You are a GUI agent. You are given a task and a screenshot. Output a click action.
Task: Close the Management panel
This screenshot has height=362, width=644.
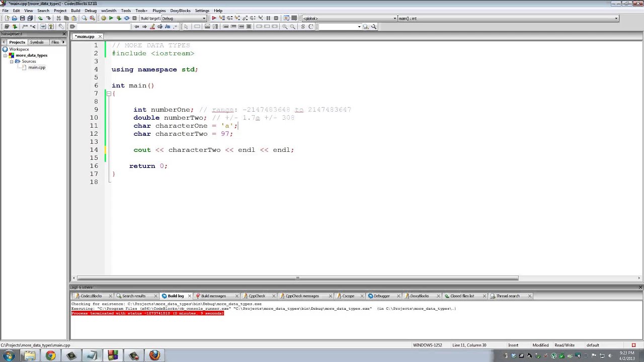tap(64, 34)
